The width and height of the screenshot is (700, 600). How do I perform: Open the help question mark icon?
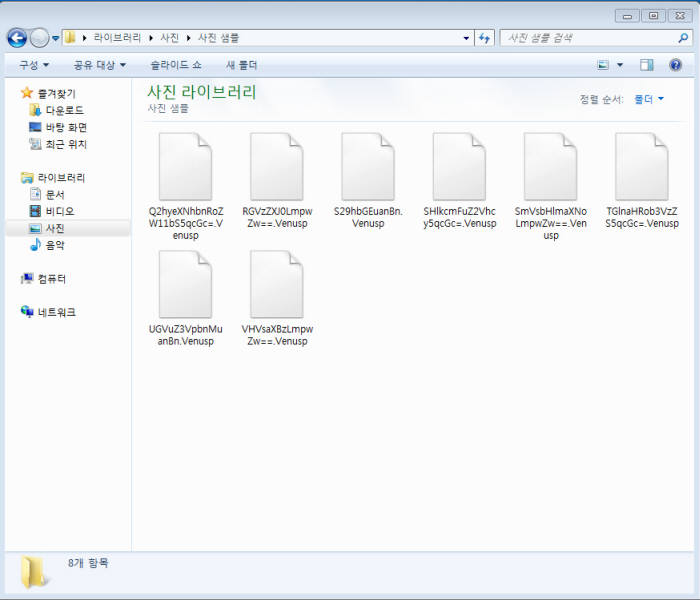click(x=675, y=65)
